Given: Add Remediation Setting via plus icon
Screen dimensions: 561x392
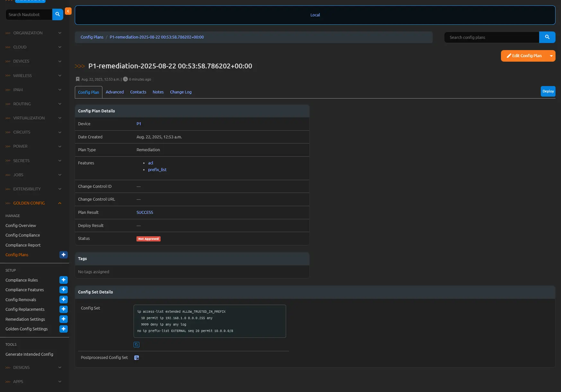Looking at the screenshot, I should point(64,319).
